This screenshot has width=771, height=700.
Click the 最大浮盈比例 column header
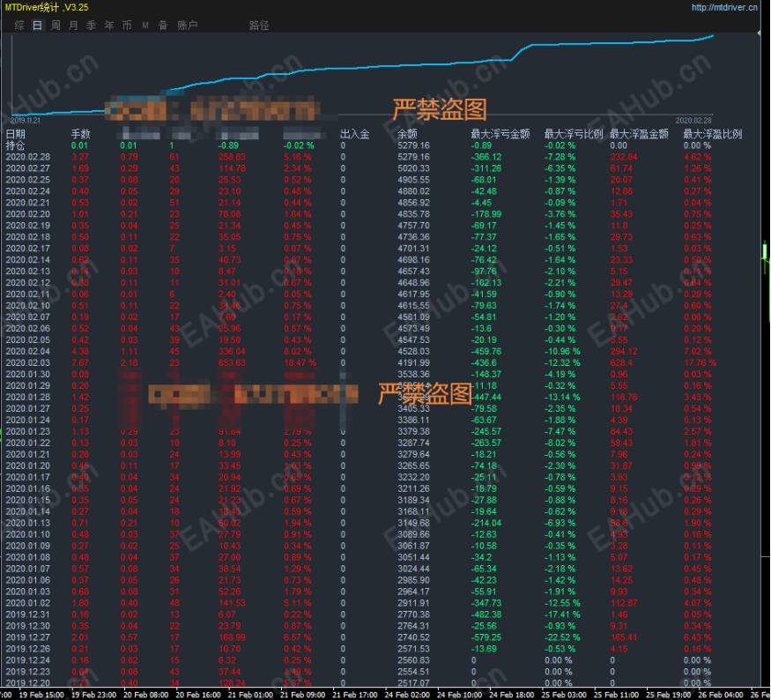[x=713, y=134]
